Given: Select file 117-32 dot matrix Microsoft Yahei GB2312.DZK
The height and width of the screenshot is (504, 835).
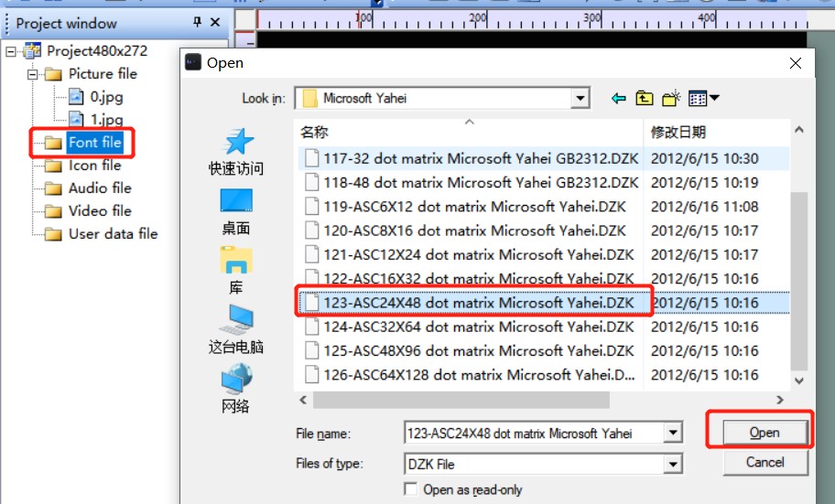Looking at the screenshot, I should (472, 158).
